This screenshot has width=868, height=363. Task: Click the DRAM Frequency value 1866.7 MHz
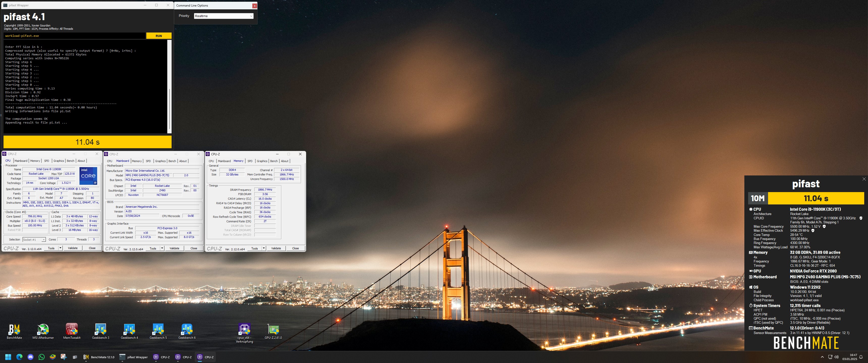(x=265, y=190)
